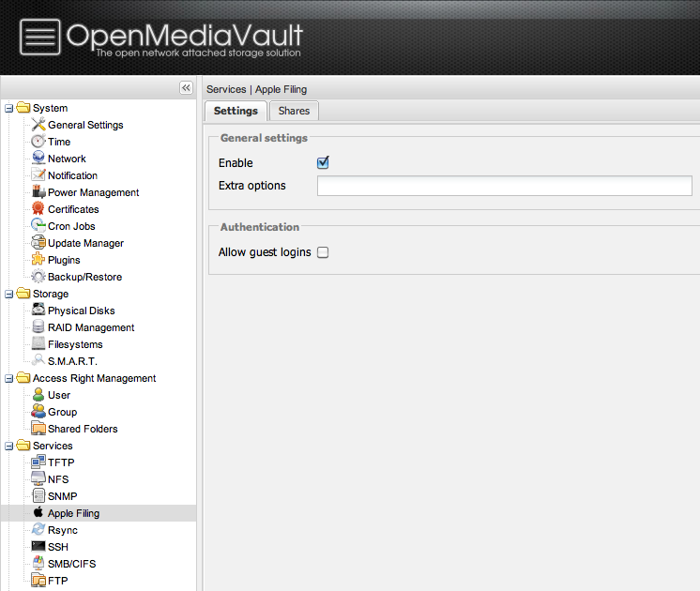
Task: Collapse the Storage tree node
Action: (9, 294)
